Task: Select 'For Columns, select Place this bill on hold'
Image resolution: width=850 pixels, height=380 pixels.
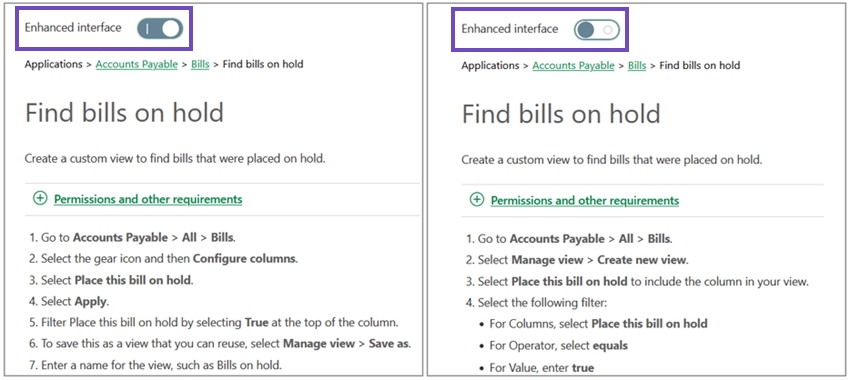Action: click(598, 324)
